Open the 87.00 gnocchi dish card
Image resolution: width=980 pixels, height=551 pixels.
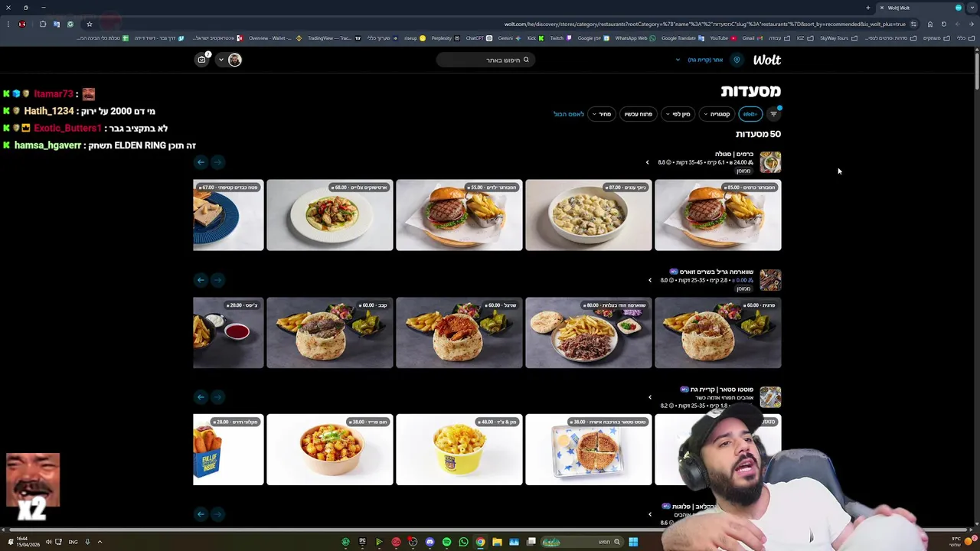click(589, 215)
